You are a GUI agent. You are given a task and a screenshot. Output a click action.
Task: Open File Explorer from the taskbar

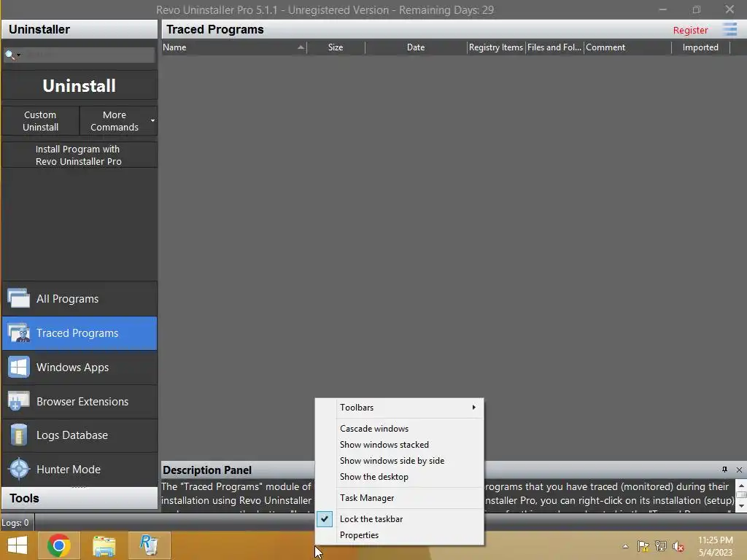pyautogui.click(x=104, y=545)
